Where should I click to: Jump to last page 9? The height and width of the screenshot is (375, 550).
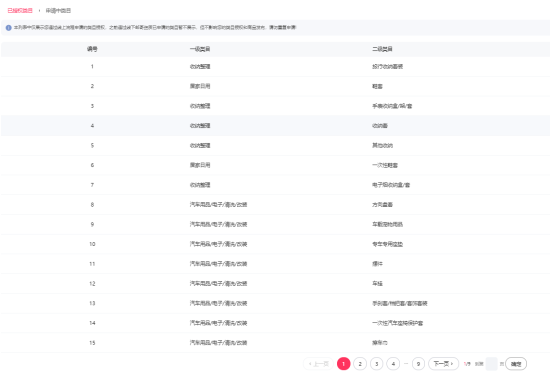click(x=418, y=364)
